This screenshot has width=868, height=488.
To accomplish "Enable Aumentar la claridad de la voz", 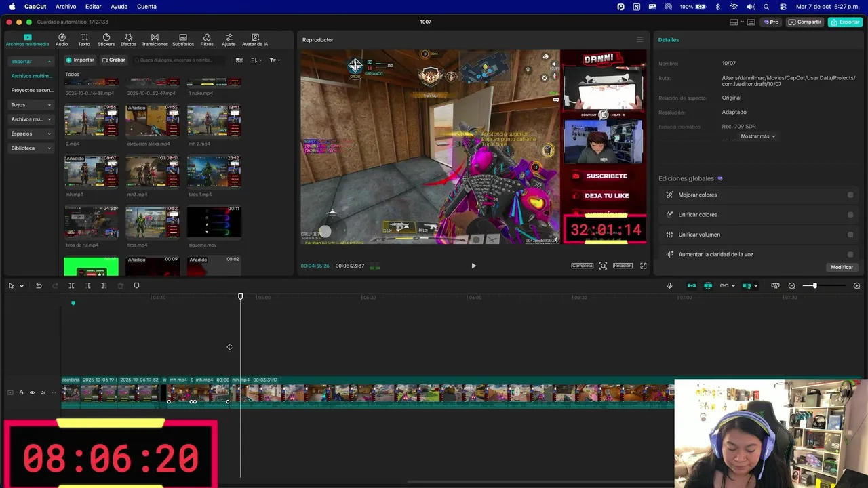I will coord(850,254).
